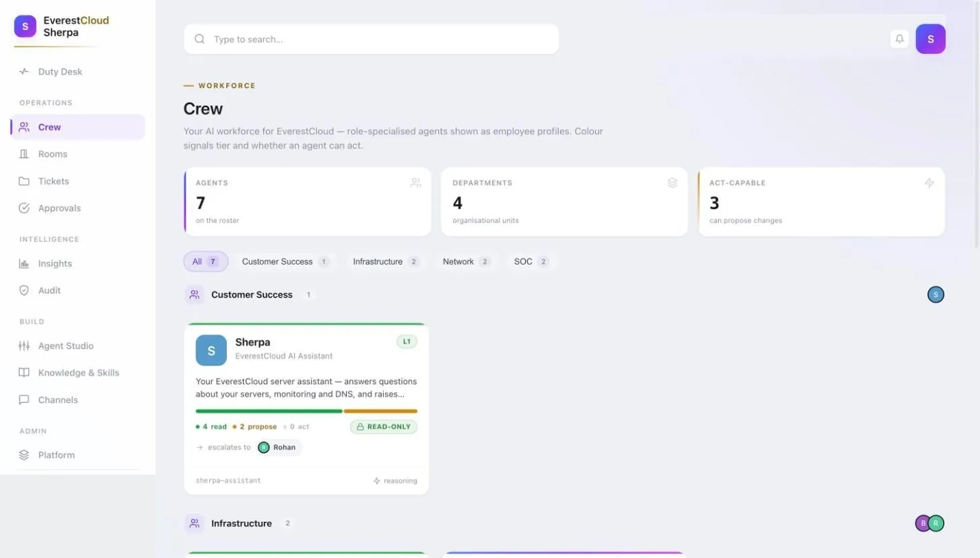Screen dimensions: 980x558
Task: Click the Customer Success group icon
Action: (x=195, y=294)
